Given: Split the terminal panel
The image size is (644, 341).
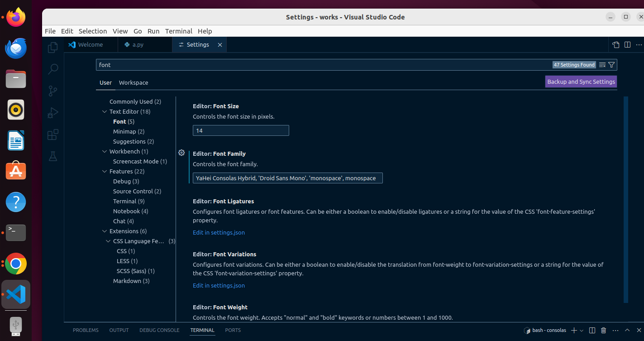Looking at the screenshot, I should pos(592,330).
